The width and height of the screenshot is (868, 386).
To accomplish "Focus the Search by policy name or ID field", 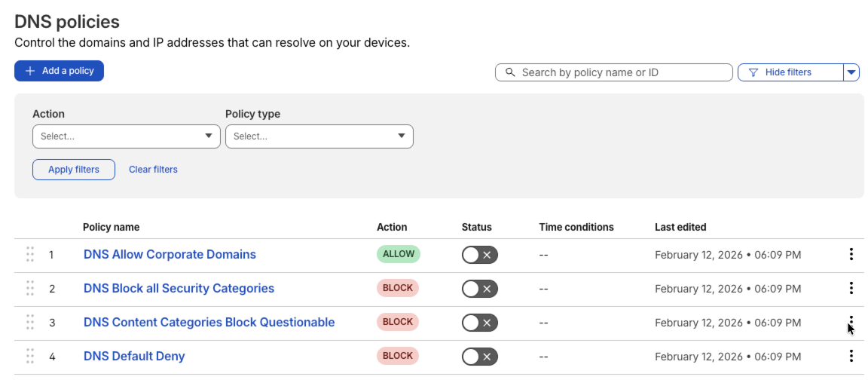I will (618, 72).
